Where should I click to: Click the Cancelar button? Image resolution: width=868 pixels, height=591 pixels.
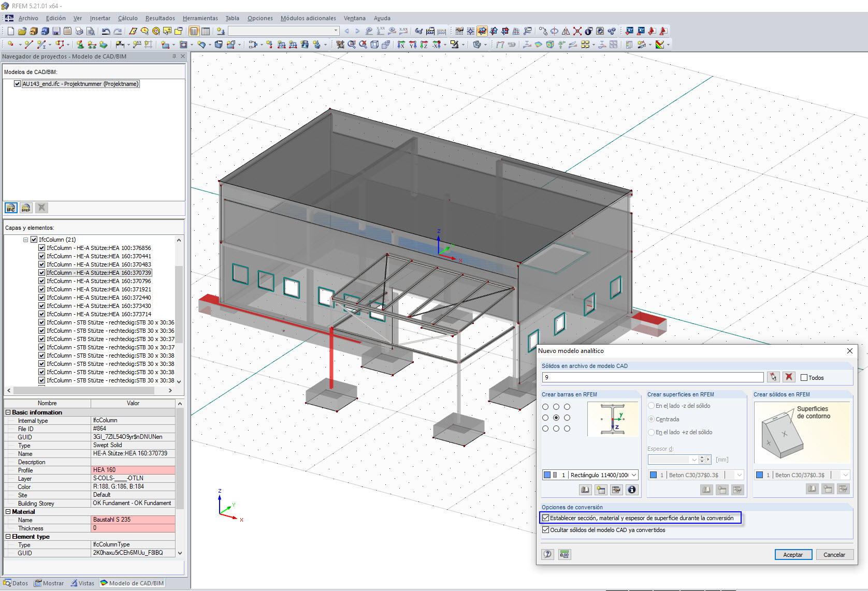pyautogui.click(x=834, y=555)
